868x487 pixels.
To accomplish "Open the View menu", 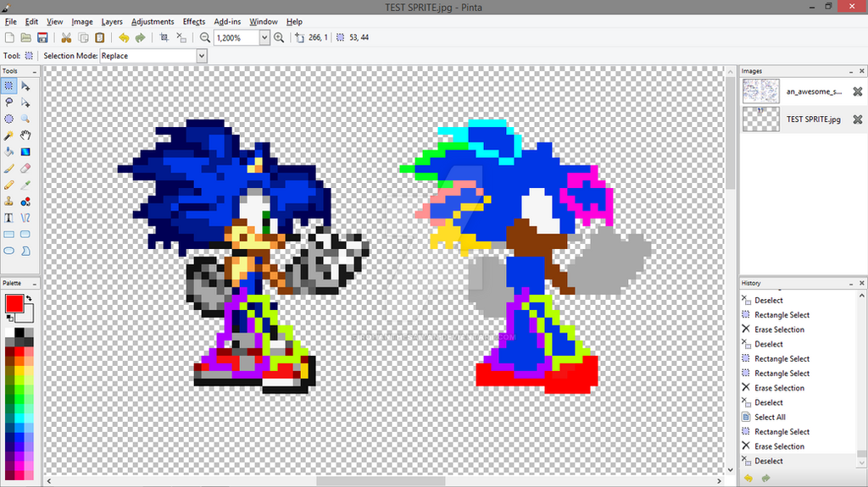I will tap(54, 21).
